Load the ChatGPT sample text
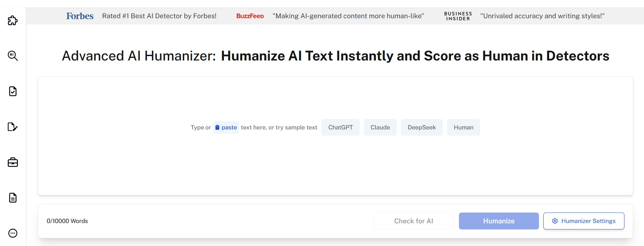644x246 pixels. 340,127
